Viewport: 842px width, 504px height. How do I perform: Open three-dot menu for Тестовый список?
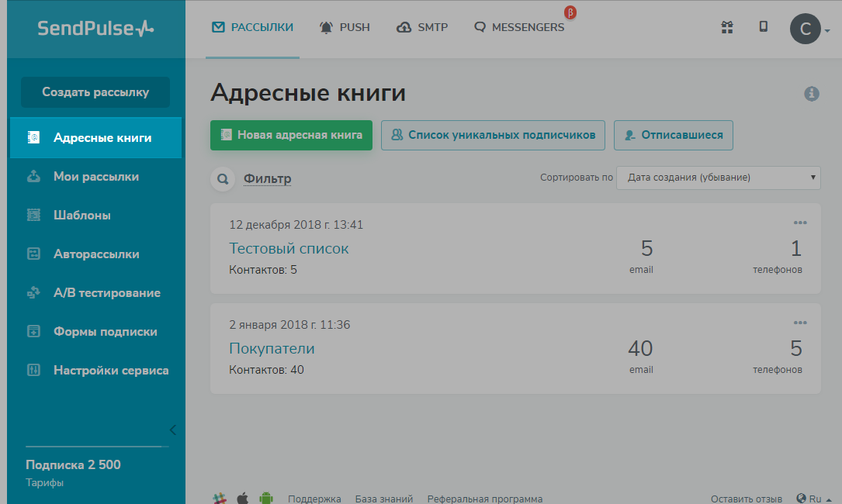pos(800,223)
